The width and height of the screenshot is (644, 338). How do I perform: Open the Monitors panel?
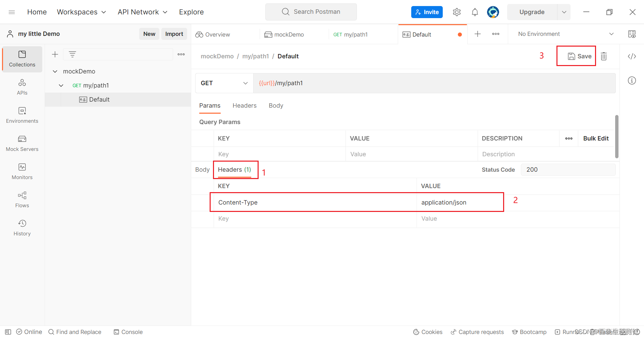[22, 171]
